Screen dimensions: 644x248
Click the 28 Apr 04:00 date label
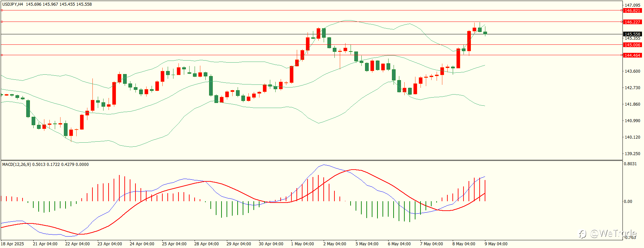(x=206, y=244)
